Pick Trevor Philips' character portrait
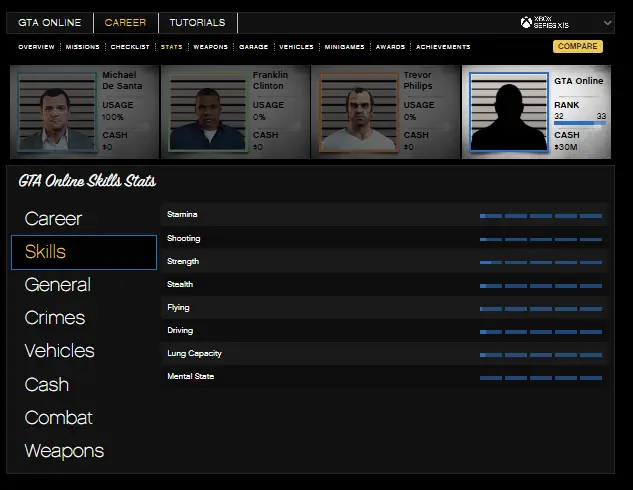This screenshot has height=490, width=633. 358,111
